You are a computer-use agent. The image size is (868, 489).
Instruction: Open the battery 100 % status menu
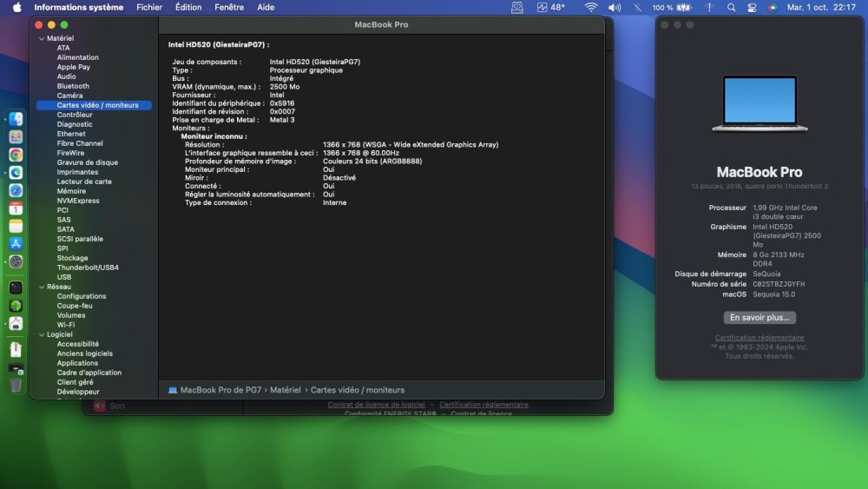coord(672,7)
